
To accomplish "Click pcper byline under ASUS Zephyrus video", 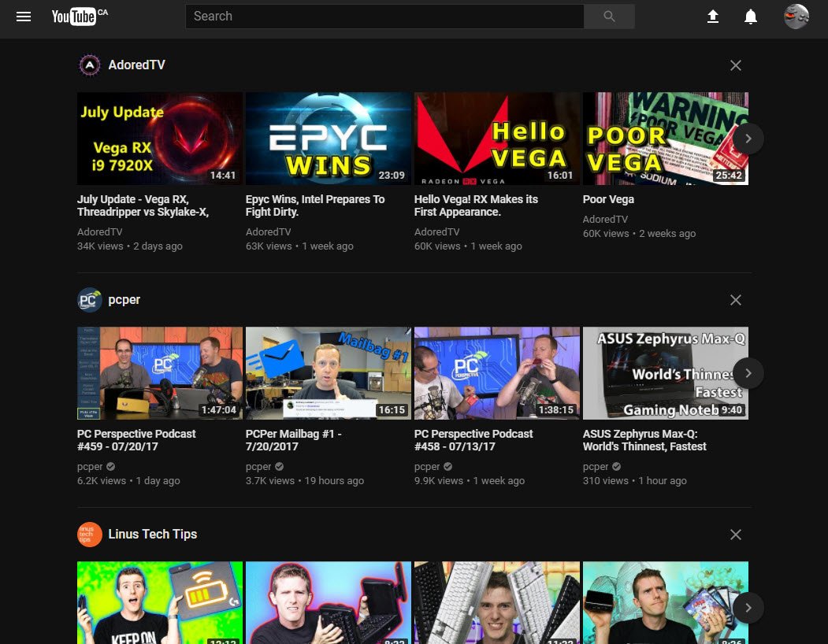I will click(596, 467).
